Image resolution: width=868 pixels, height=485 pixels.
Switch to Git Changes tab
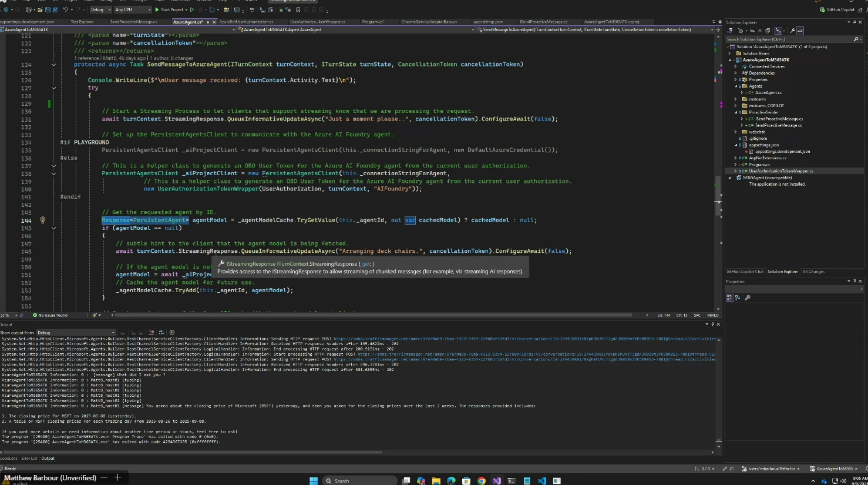click(x=813, y=272)
